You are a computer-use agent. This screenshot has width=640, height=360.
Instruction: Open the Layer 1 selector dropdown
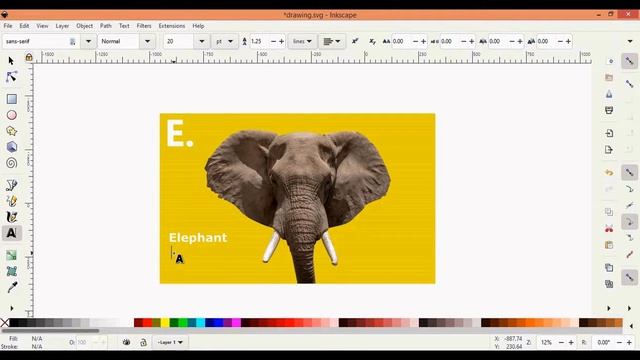[x=170, y=342]
